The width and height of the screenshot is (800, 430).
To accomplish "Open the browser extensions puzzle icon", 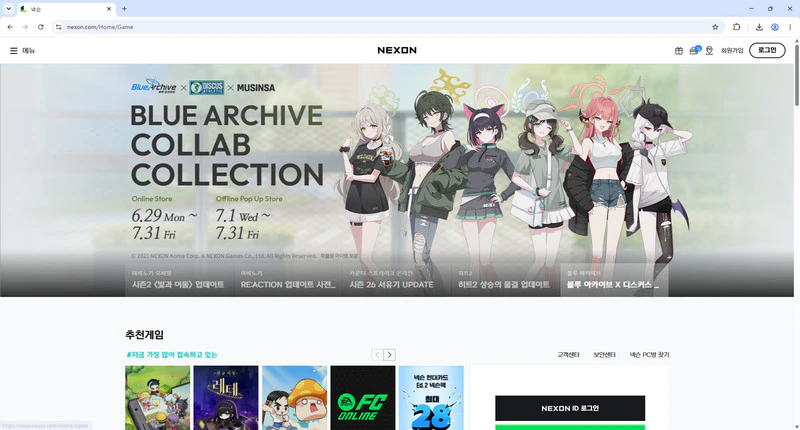I will click(736, 27).
